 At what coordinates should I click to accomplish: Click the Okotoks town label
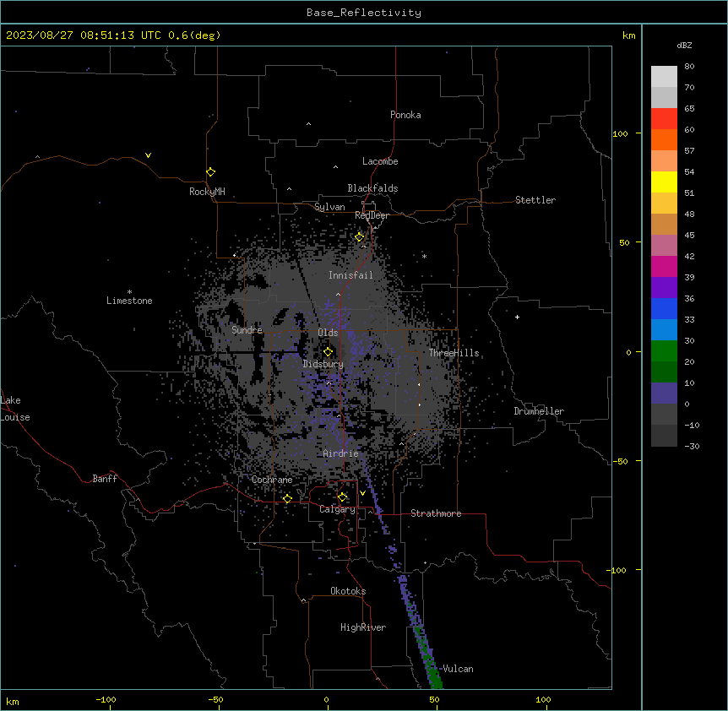tap(348, 591)
